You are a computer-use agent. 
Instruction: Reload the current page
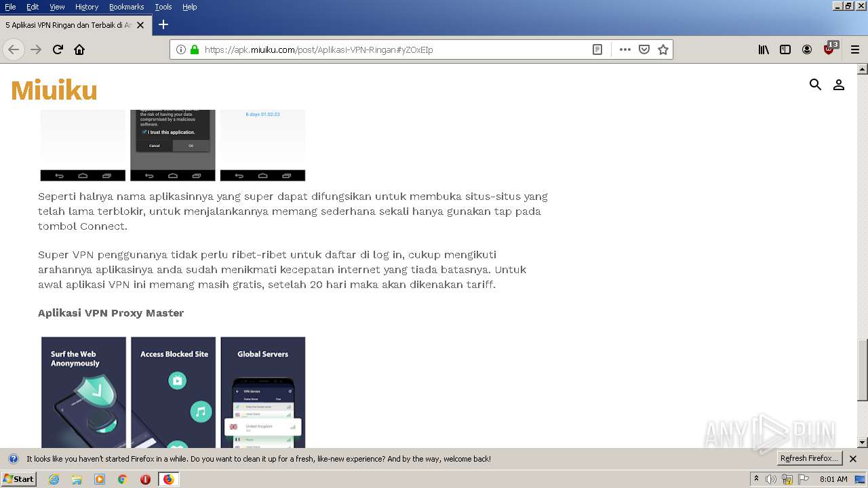58,49
